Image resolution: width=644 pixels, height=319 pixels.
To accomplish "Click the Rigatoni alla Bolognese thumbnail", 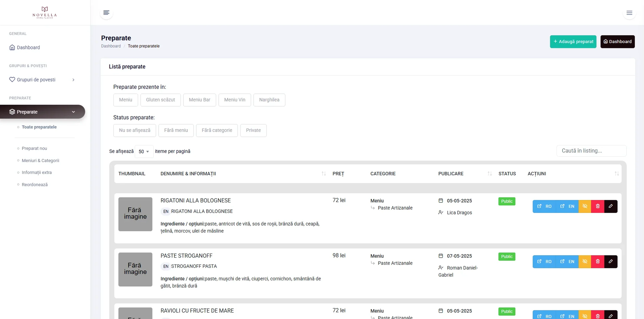I will tap(135, 214).
